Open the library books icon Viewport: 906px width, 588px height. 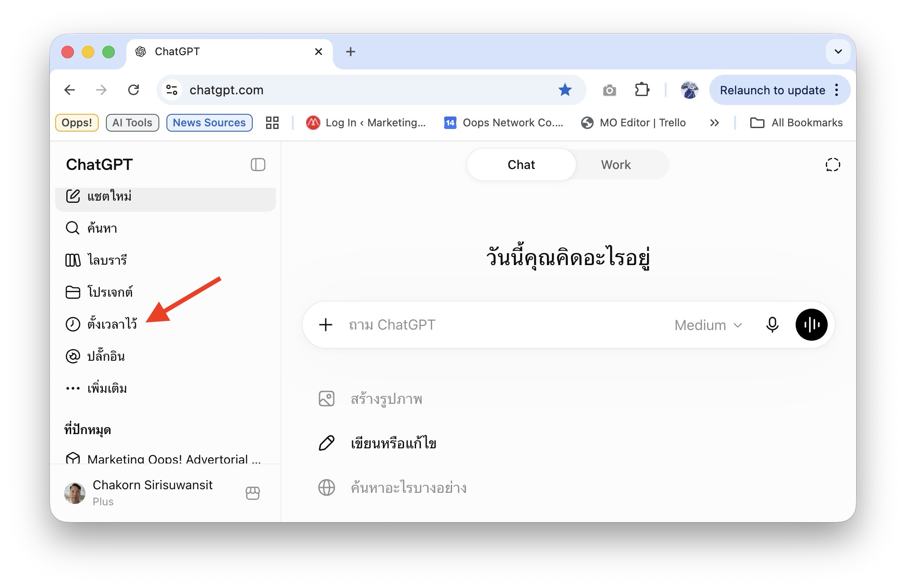[73, 260]
